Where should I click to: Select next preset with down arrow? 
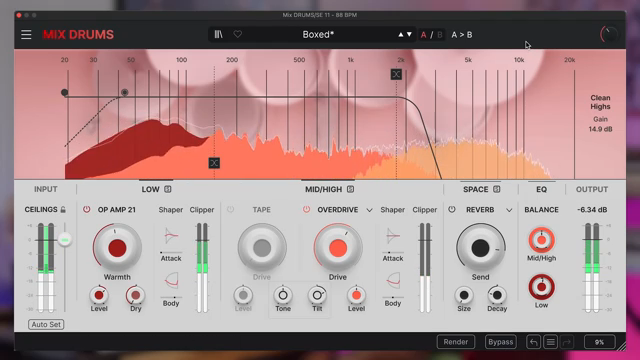click(409, 35)
